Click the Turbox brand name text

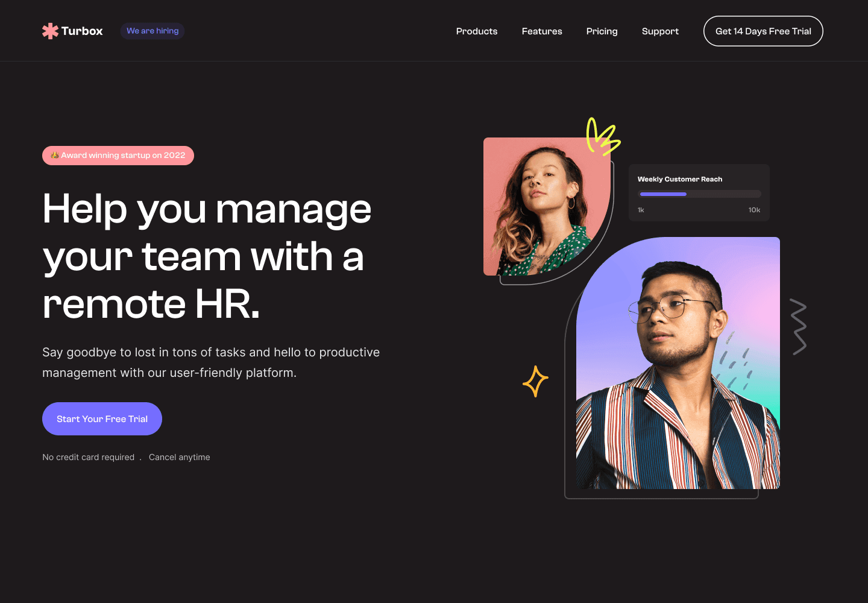[82, 31]
